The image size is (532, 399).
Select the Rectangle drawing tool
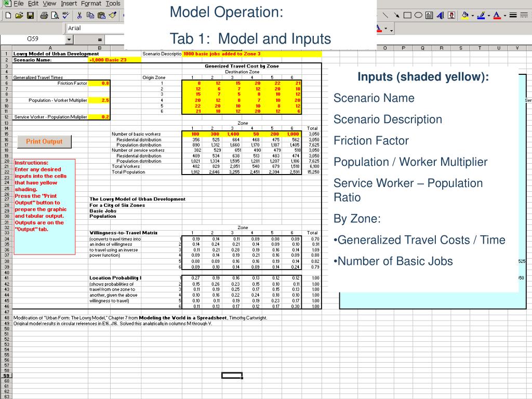[407, 15]
